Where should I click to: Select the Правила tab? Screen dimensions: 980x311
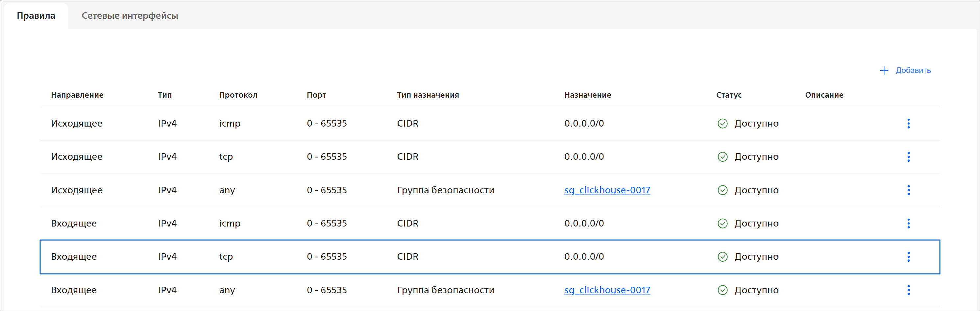pyautogui.click(x=36, y=15)
